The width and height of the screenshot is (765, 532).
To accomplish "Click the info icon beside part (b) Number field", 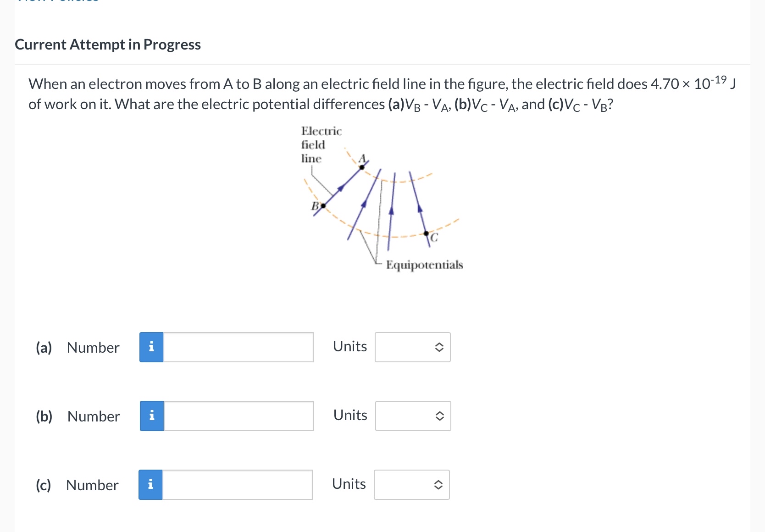I will (x=151, y=416).
